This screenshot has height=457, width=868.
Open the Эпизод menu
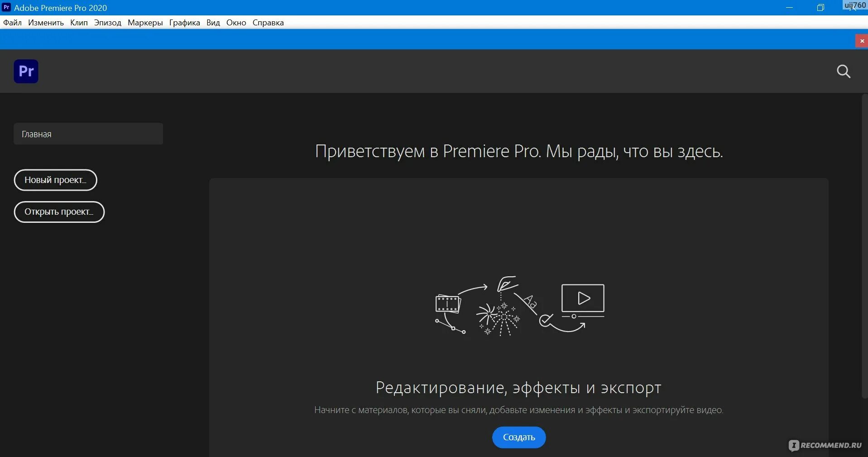coord(108,23)
